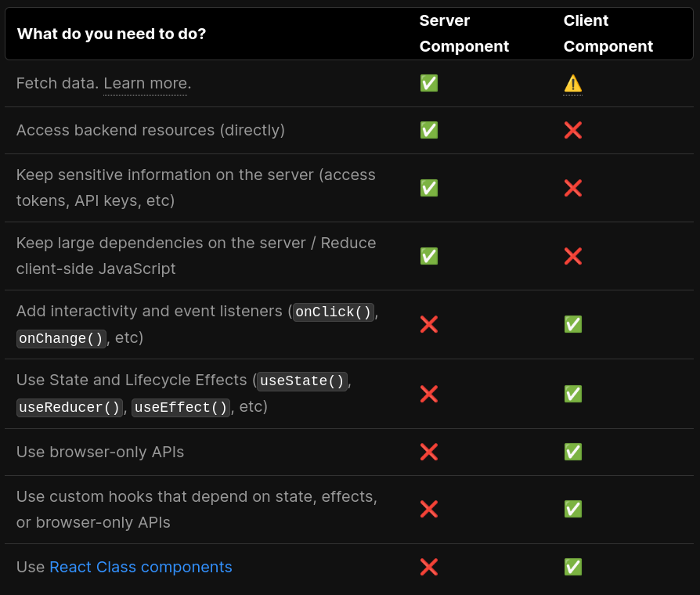Click the useState() code snippet

(302, 380)
